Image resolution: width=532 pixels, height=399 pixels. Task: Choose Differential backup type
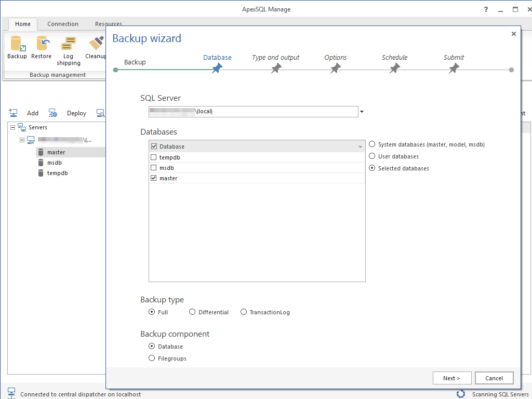[192, 312]
